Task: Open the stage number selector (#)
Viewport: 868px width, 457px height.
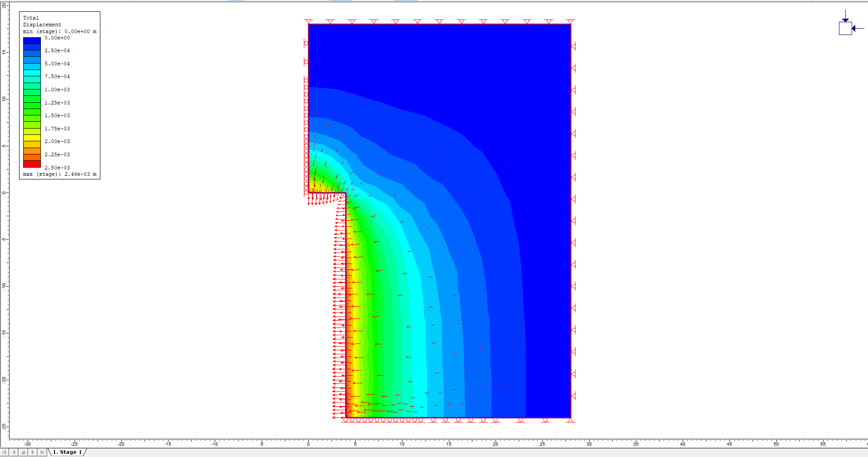Action: pos(23,452)
